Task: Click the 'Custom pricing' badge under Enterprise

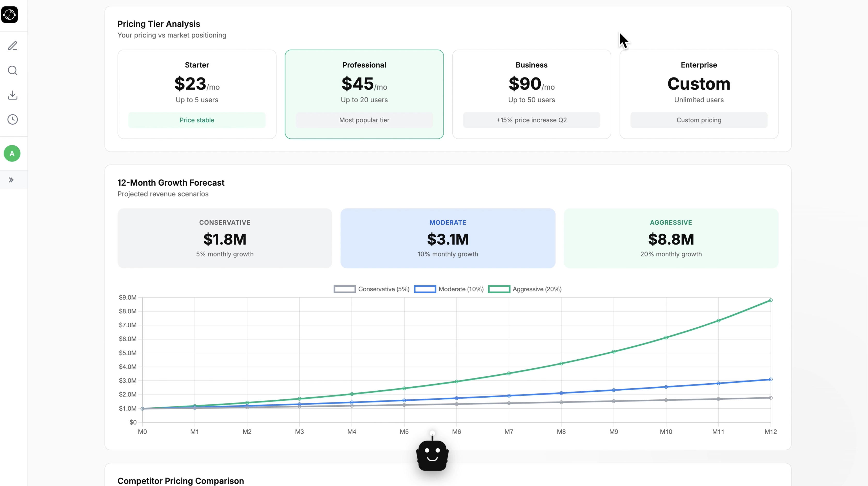Action: 699,120
